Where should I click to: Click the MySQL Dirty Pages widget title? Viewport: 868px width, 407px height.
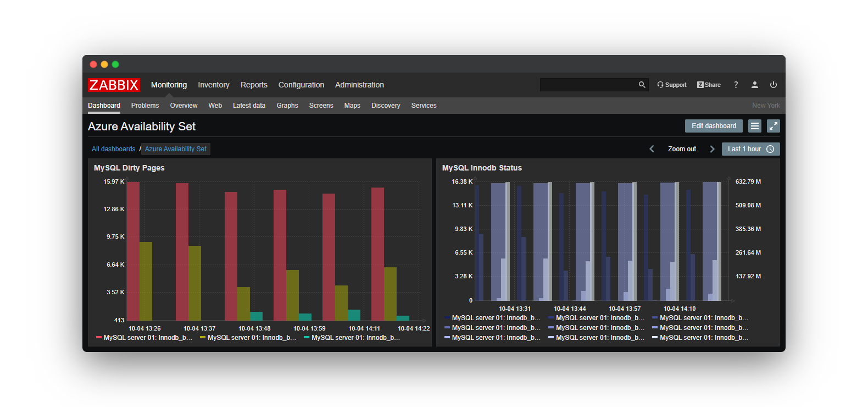coord(129,168)
